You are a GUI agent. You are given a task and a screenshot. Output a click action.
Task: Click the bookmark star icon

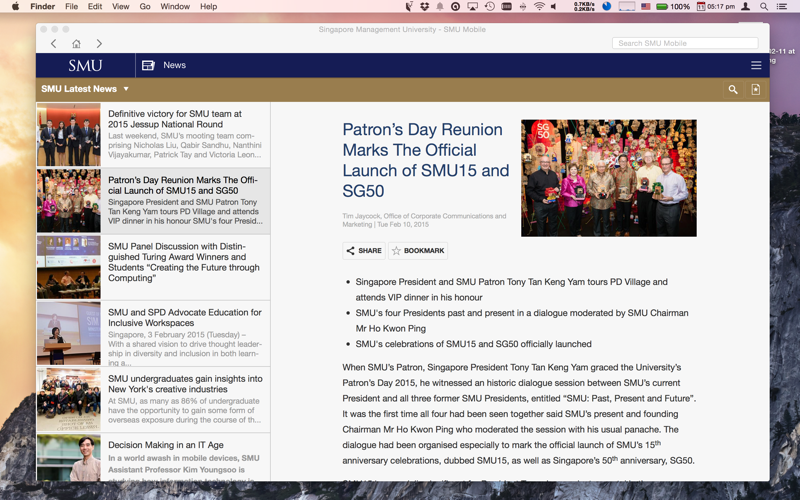point(396,251)
